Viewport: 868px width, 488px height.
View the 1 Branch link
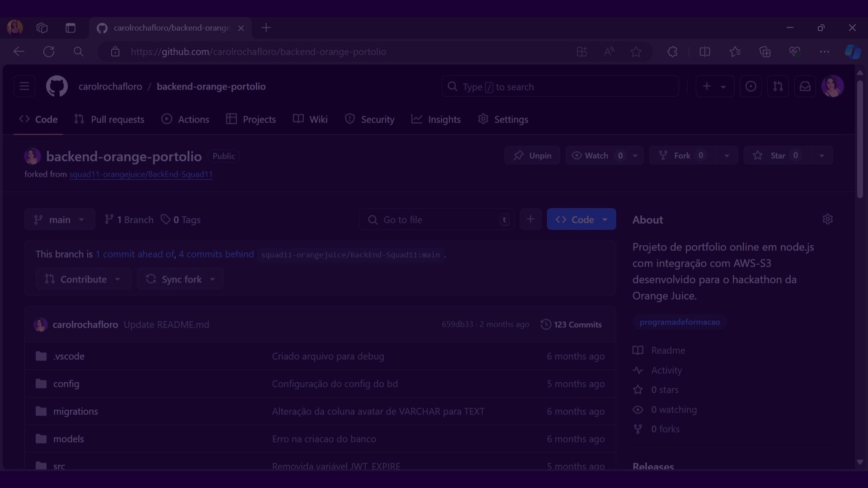pos(129,220)
